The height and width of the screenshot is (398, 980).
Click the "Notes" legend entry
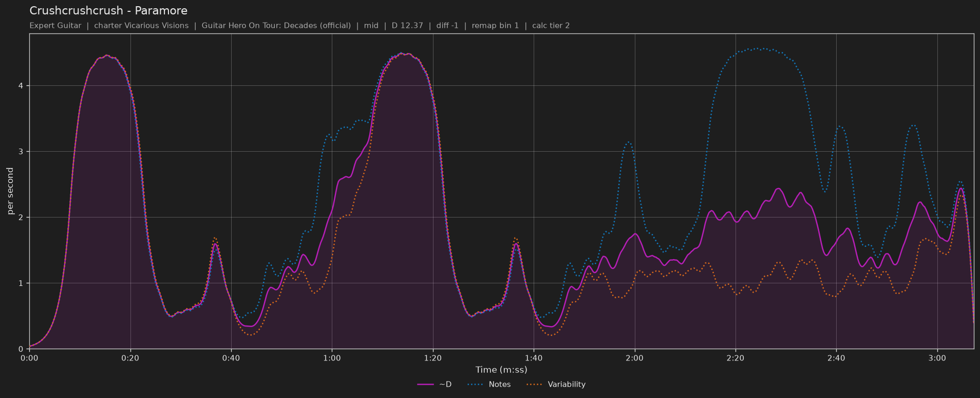(489, 385)
